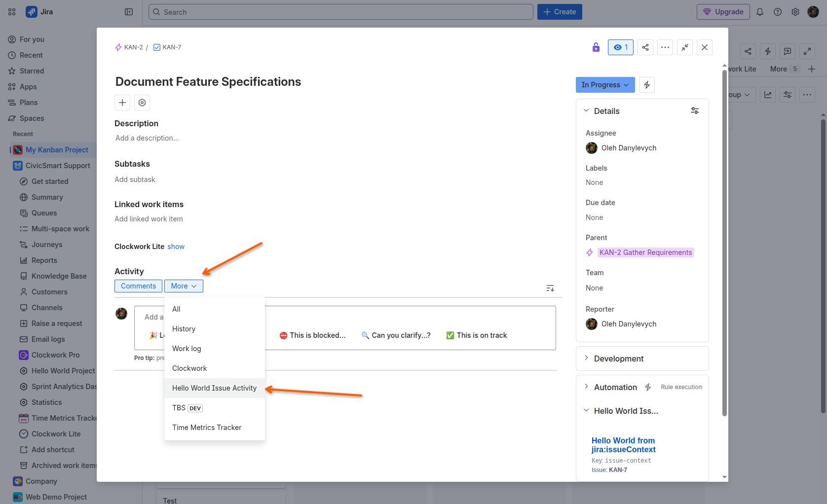Collapse the Hello World Iss... panel
827x504 pixels.
586,411
